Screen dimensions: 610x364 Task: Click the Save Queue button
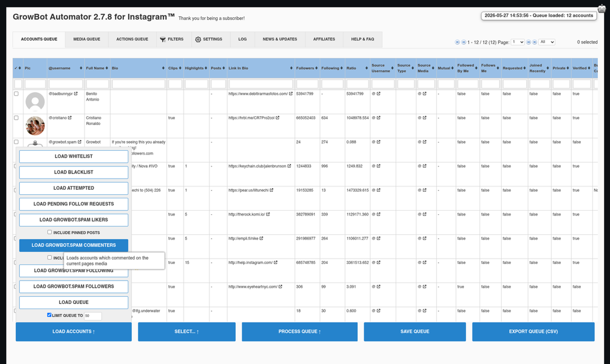(415, 332)
